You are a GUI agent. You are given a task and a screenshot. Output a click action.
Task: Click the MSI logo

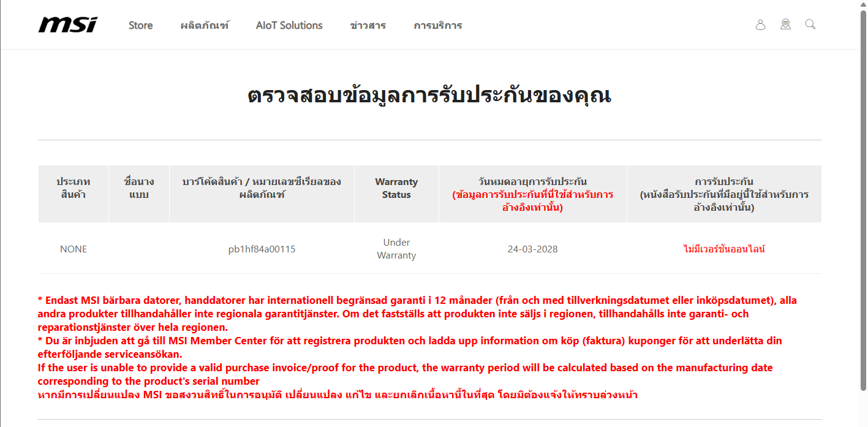point(67,25)
